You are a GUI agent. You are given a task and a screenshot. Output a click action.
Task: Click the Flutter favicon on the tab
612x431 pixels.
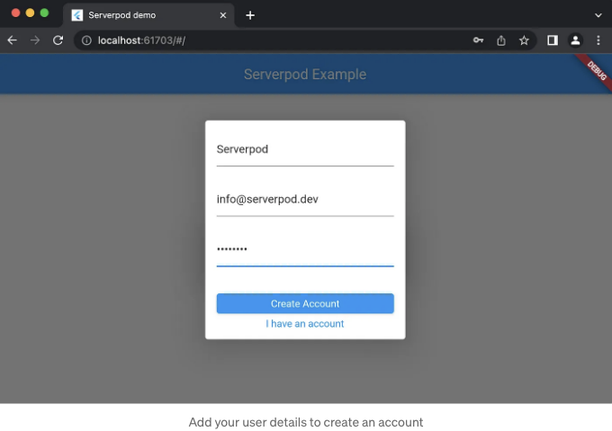coord(77,15)
